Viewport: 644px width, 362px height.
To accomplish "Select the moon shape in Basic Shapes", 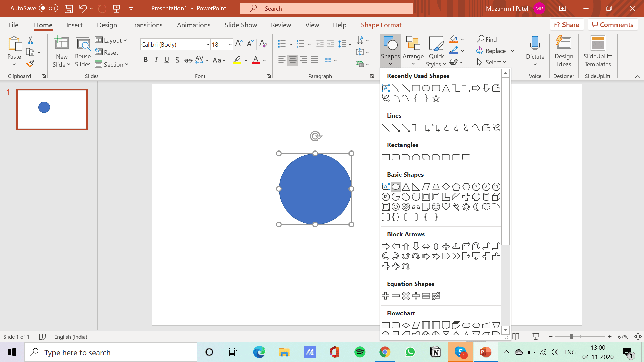I will click(x=476, y=207).
